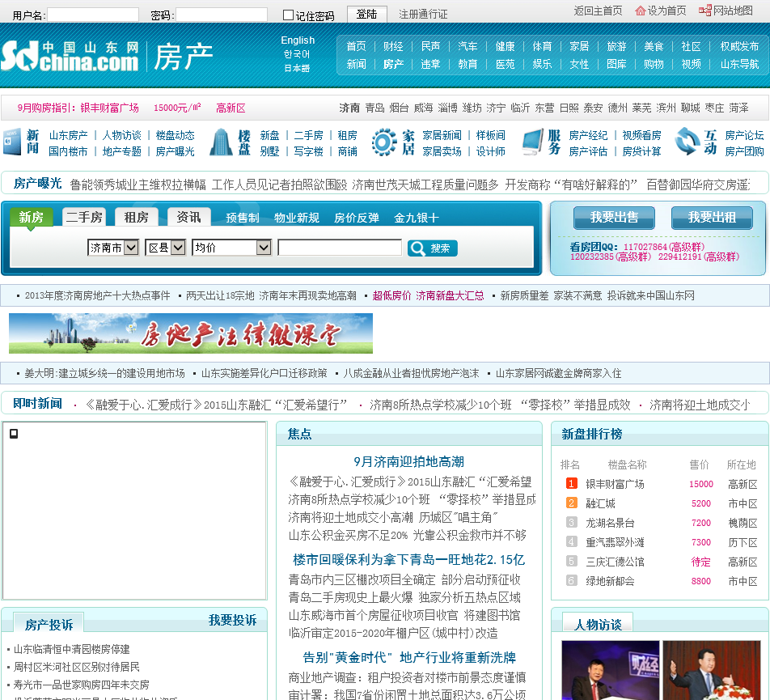Screen dimensions: 770x700
Task: Open the 济南市 city dropdown
Action: point(113,248)
